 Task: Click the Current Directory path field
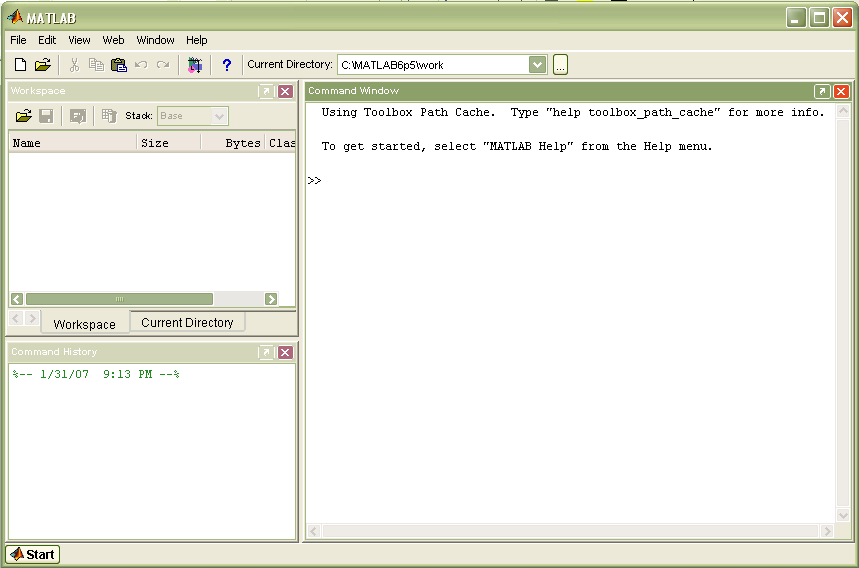tap(433, 65)
